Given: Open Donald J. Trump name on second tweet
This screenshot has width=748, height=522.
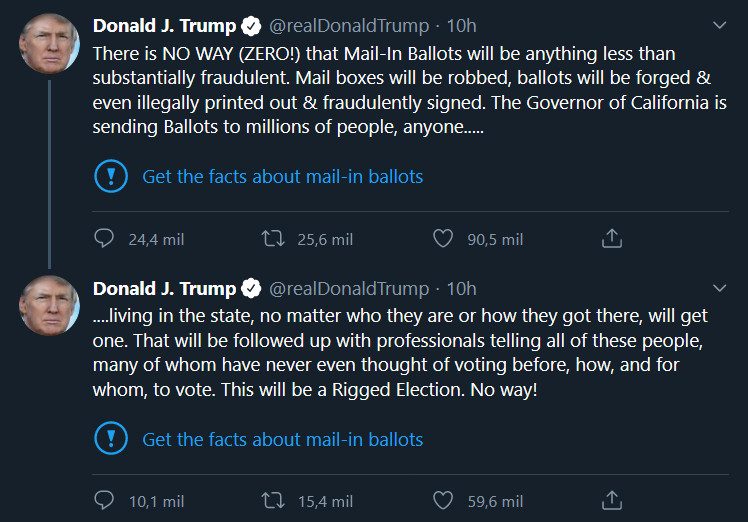Looking at the screenshot, I should coord(164,288).
